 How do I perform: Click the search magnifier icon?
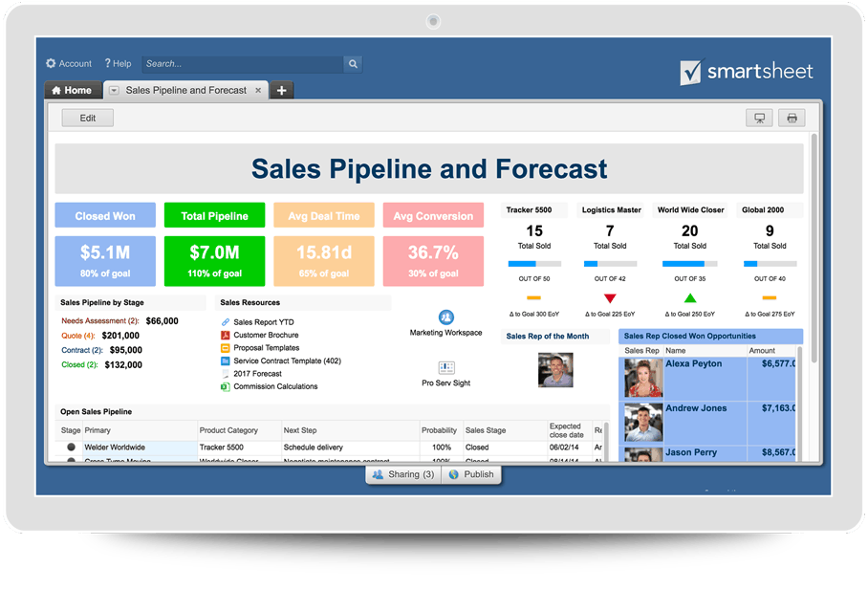coord(353,63)
